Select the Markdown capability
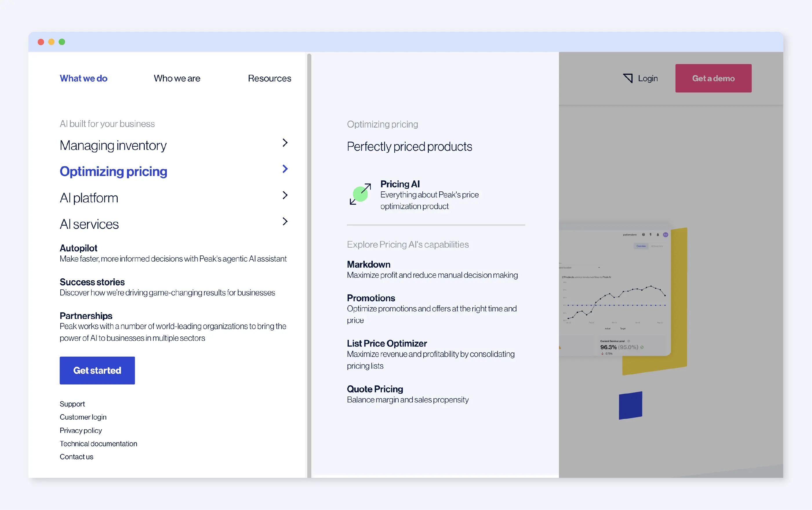Image resolution: width=812 pixels, height=510 pixels. 368,264
